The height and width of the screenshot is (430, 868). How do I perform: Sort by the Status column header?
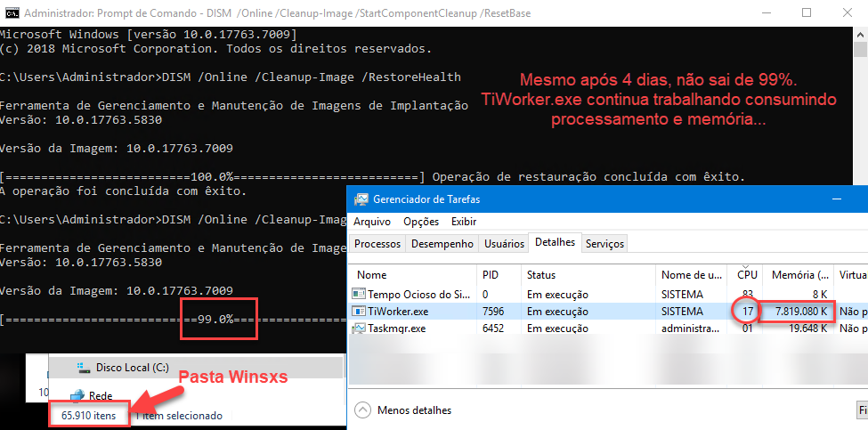pyautogui.click(x=588, y=274)
